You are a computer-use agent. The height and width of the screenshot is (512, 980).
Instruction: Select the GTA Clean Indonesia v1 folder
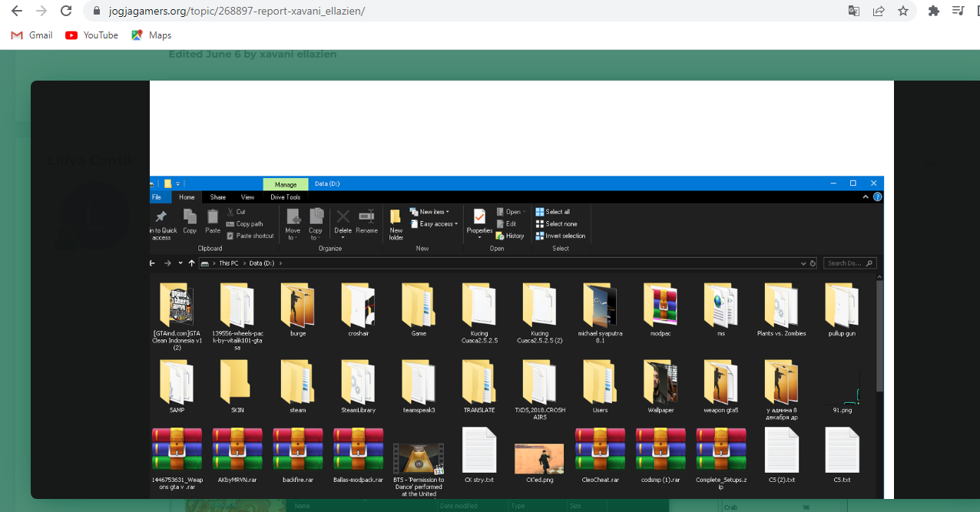[x=177, y=316]
